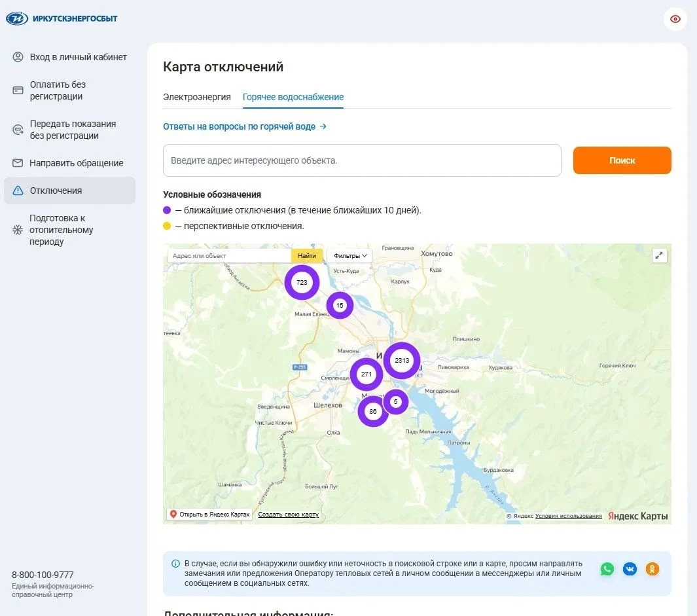Focus the map Адрес или объект field
The width and height of the screenshot is (697, 616).
coord(229,256)
